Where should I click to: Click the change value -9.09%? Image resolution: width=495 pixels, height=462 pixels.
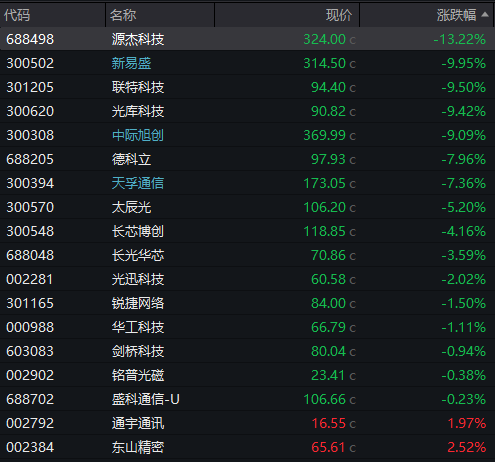click(x=464, y=135)
